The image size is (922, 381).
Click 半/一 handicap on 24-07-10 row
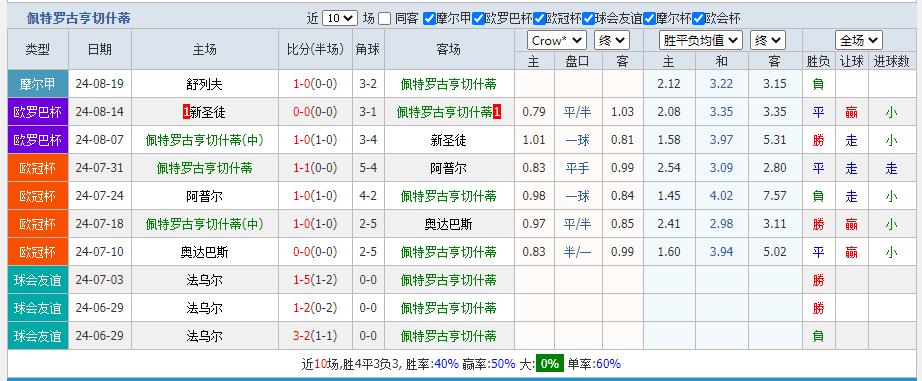tap(577, 252)
